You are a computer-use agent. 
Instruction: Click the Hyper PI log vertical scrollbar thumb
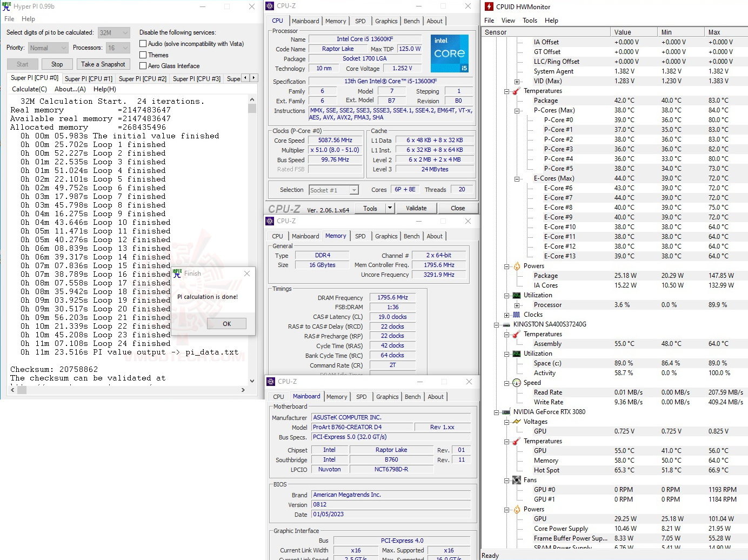[252, 108]
